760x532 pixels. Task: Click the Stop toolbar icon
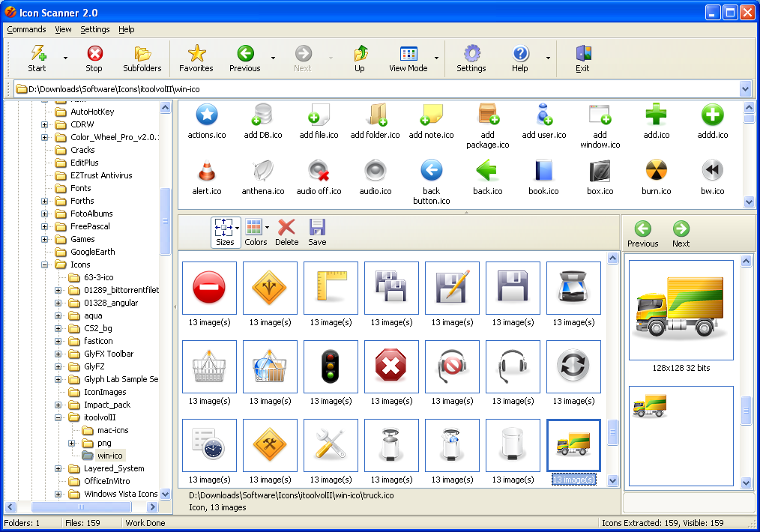point(94,55)
